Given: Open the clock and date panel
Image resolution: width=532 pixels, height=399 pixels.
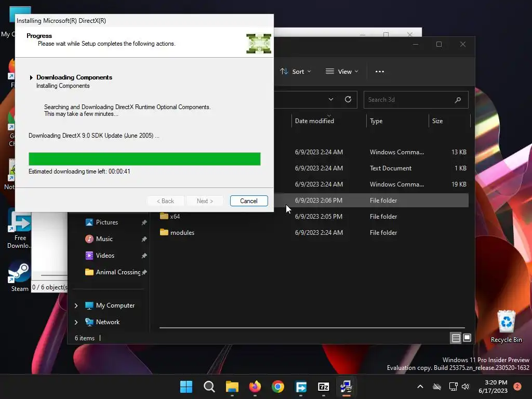Looking at the screenshot, I should tap(494, 387).
